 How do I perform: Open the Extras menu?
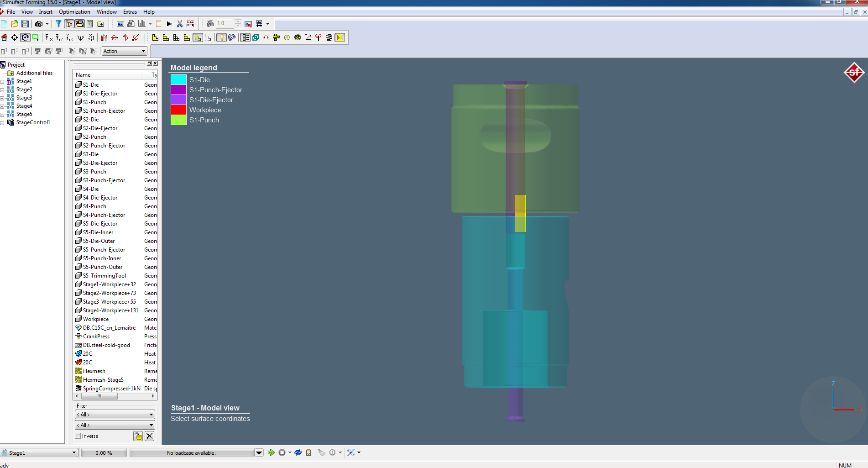pos(130,12)
